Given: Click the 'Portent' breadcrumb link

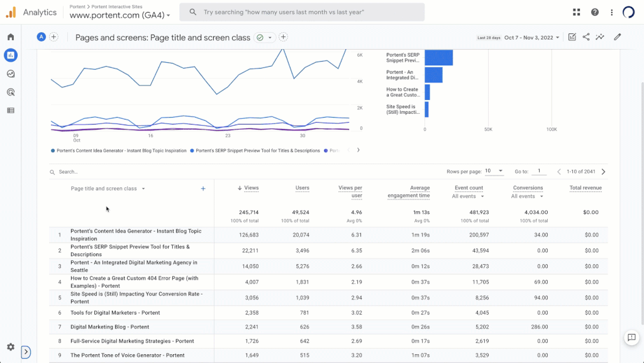Looking at the screenshot, I should (x=77, y=6).
